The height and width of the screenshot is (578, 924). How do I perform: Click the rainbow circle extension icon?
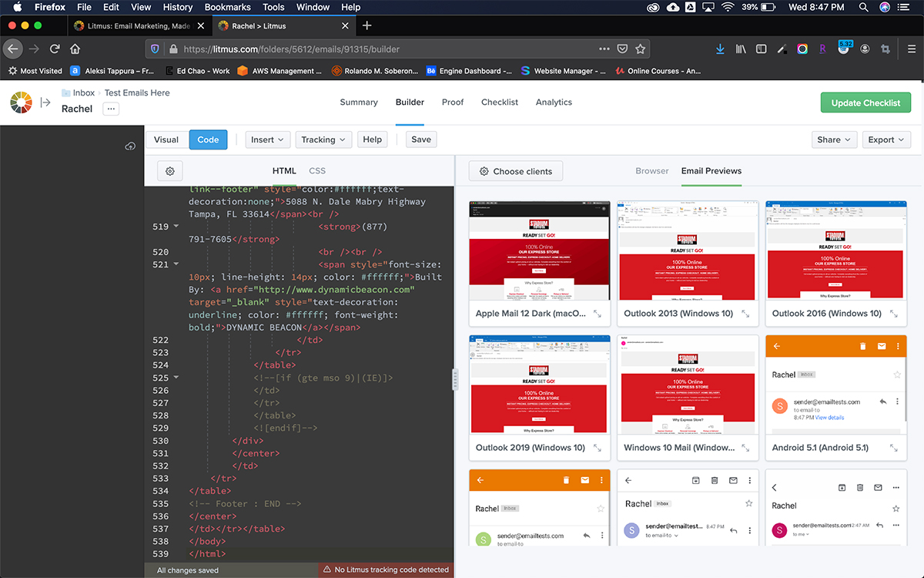point(802,49)
